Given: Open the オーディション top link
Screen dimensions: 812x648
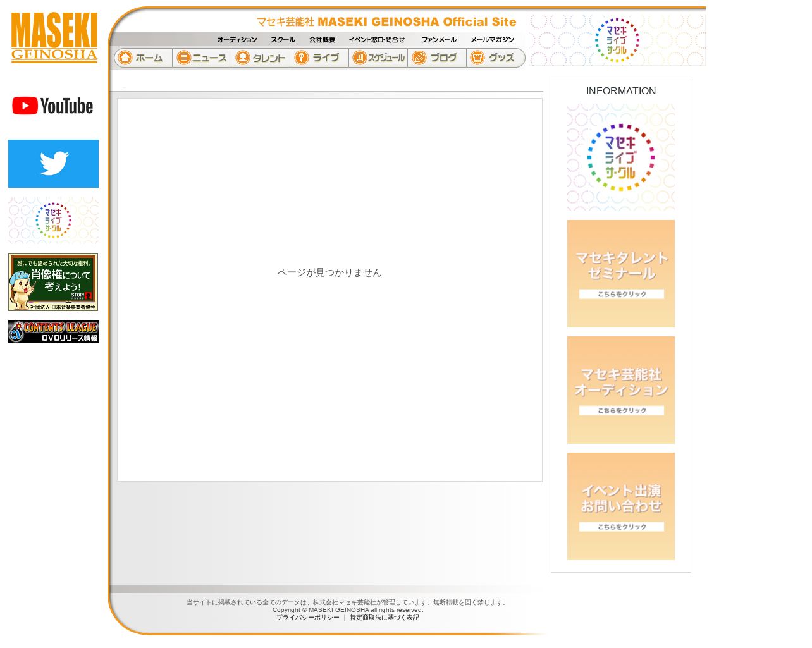Looking at the screenshot, I should (x=237, y=40).
